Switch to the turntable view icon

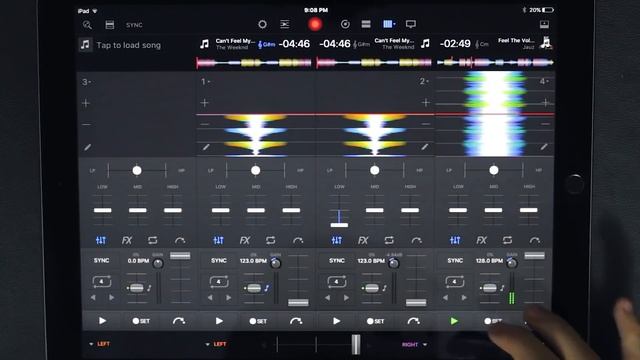345,24
